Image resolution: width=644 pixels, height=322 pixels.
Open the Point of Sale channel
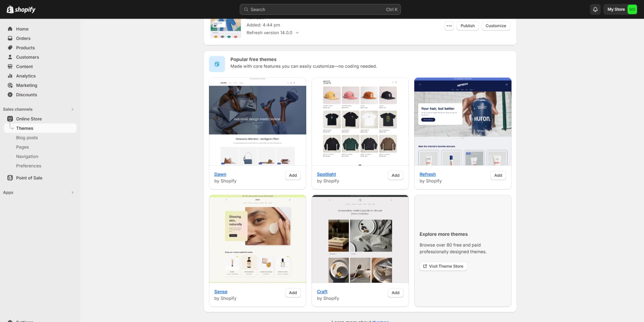(29, 178)
